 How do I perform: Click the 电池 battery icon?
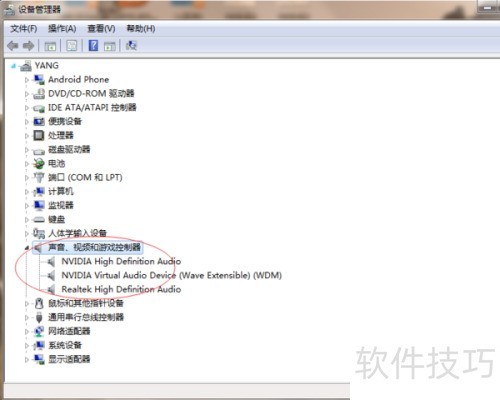tap(39, 163)
